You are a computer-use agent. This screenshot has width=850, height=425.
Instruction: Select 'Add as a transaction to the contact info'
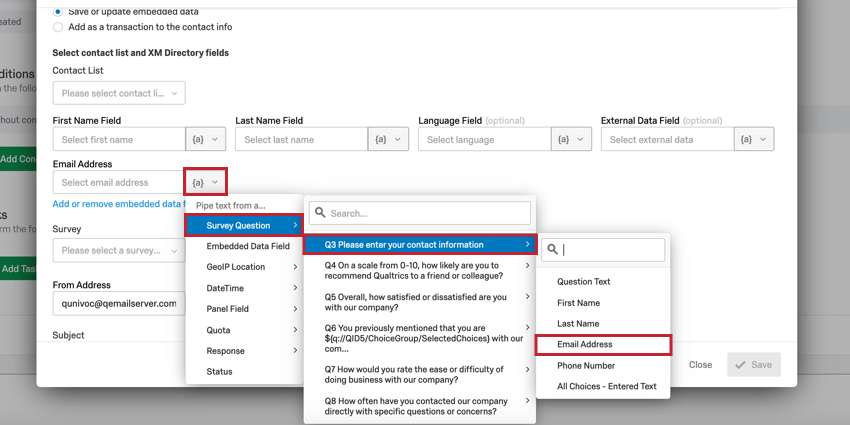[x=57, y=27]
